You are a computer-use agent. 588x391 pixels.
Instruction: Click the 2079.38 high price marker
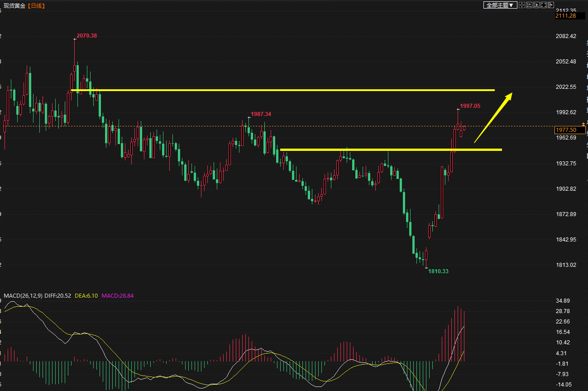86,35
